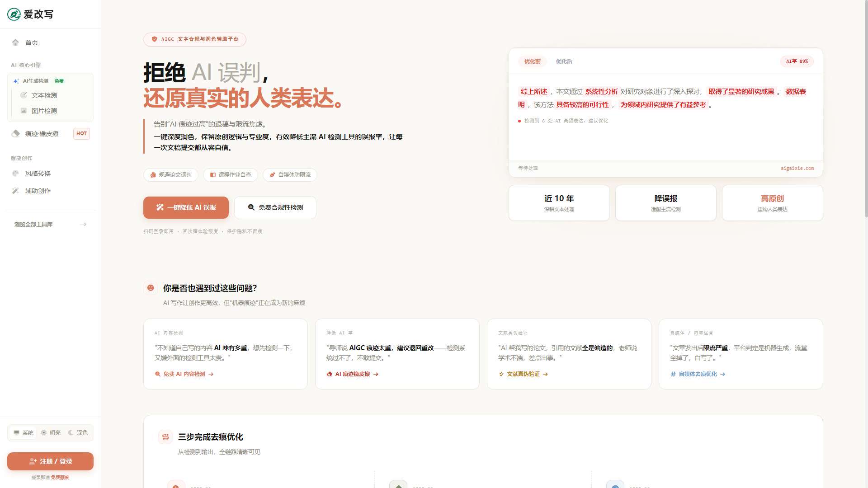868x488 pixels.
Task: Select the 优化前 tab
Action: [532, 61]
